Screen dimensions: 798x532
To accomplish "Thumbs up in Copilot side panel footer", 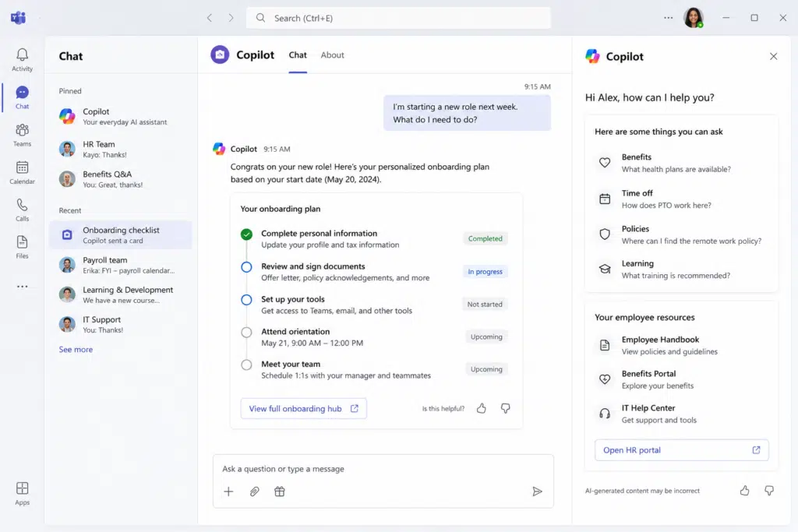I will (744, 490).
